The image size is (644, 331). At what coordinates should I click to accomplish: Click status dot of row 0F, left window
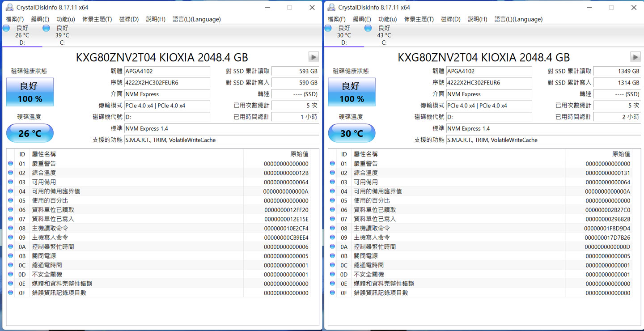pos(11,293)
